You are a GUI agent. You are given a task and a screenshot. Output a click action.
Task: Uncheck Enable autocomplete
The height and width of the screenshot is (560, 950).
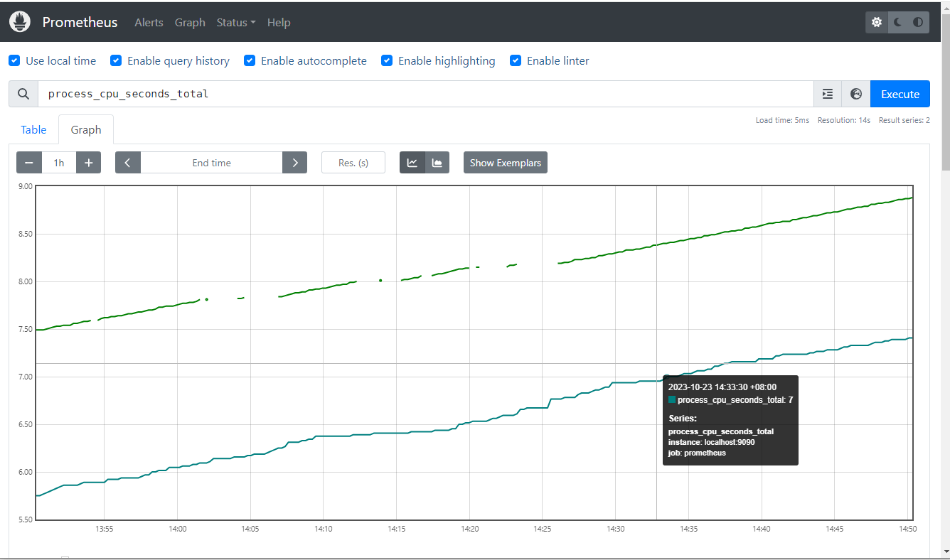[250, 61]
